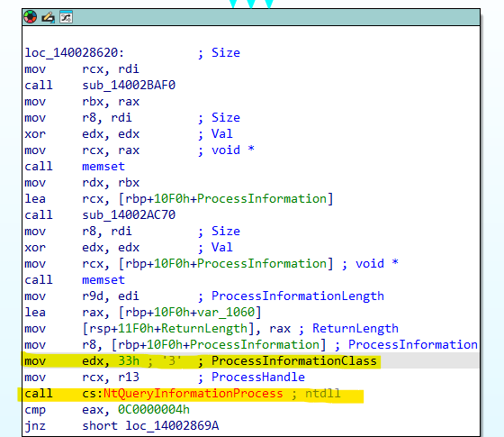Select the var_1060 variable name
Viewport: 504px width, 437px height.
tap(226, 312)
